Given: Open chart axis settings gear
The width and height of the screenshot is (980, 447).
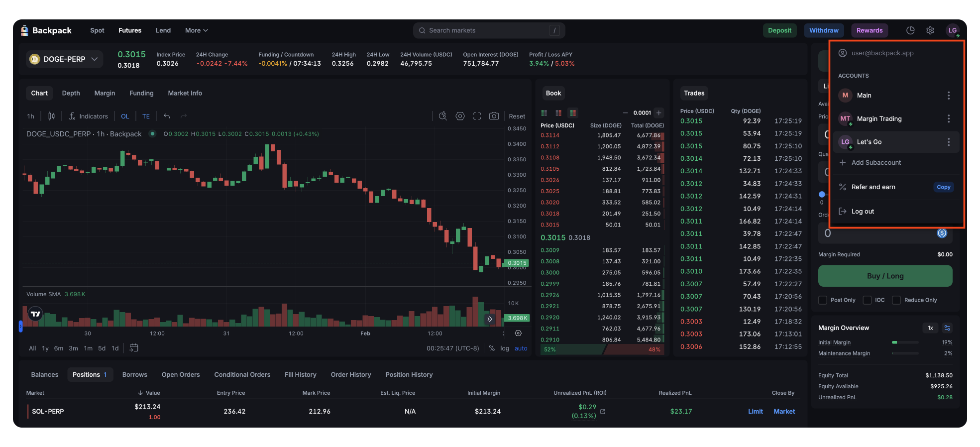Looking at the screenshot, I should (x=518, y=333).
